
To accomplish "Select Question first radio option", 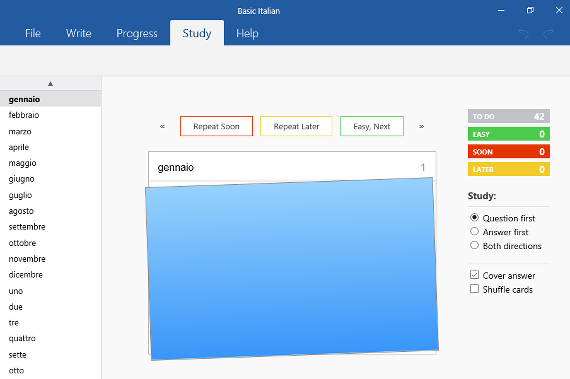I will click(x=474, y=218).
